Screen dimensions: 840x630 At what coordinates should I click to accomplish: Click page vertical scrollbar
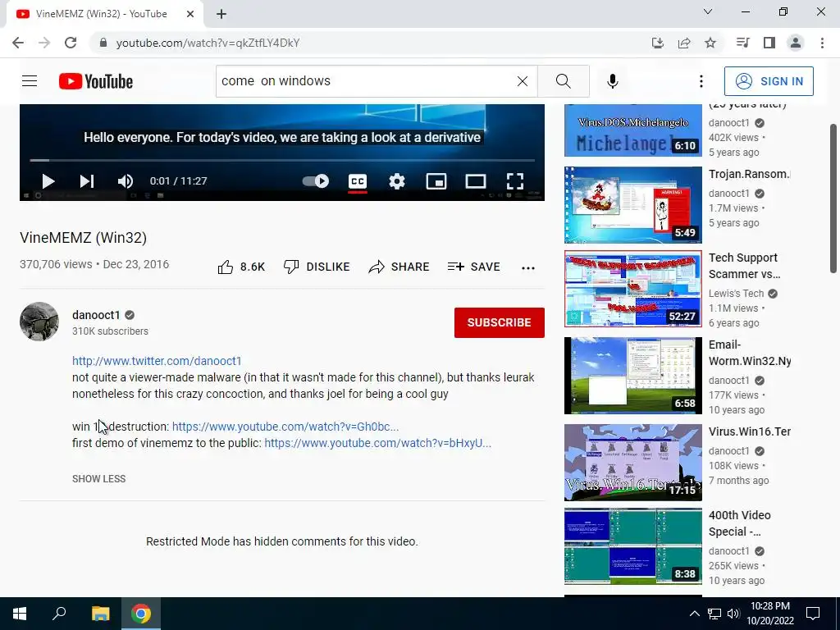(x=833, y=199)
